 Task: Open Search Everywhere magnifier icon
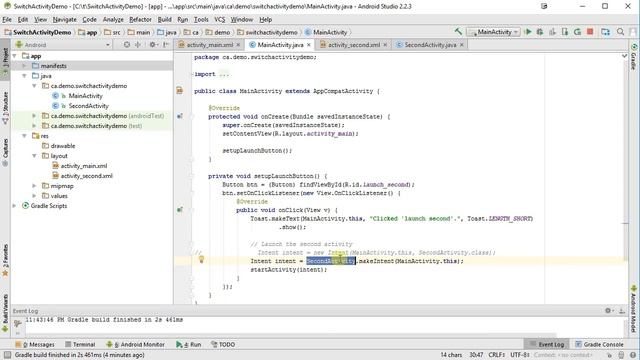click(620, 31)
